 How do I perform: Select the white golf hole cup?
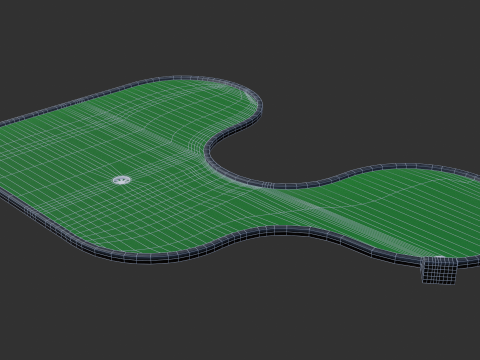[122, 180]
